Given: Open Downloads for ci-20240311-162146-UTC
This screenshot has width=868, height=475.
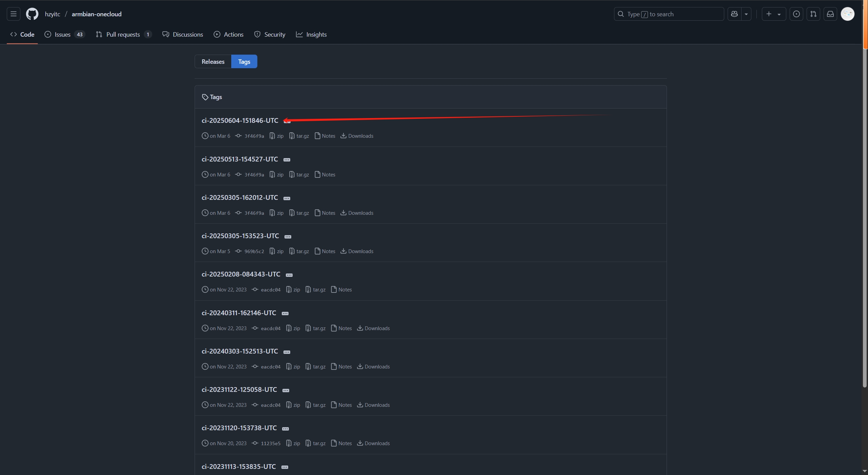Looking at the screenshot, I should (x=374, y=328).
